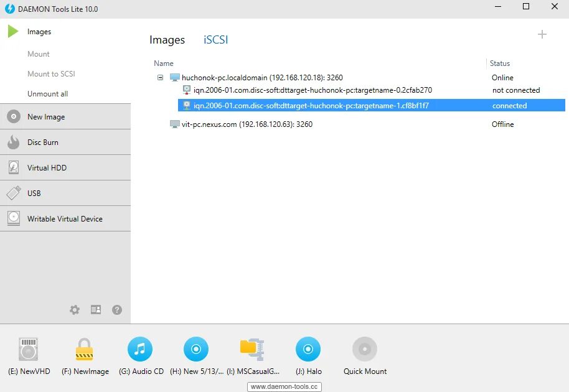Open the Virtual HDD section label
This screenshot has width=569, height=392.
[x=47, y=167]
